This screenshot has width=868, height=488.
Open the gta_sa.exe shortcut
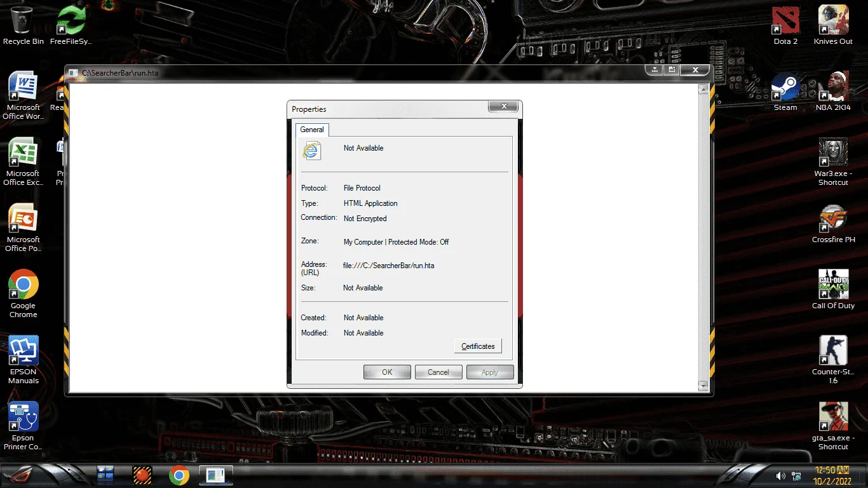833,426
